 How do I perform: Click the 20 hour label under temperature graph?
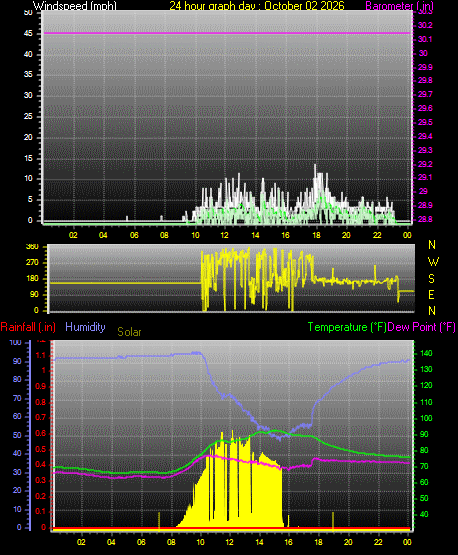coord(348,542)
